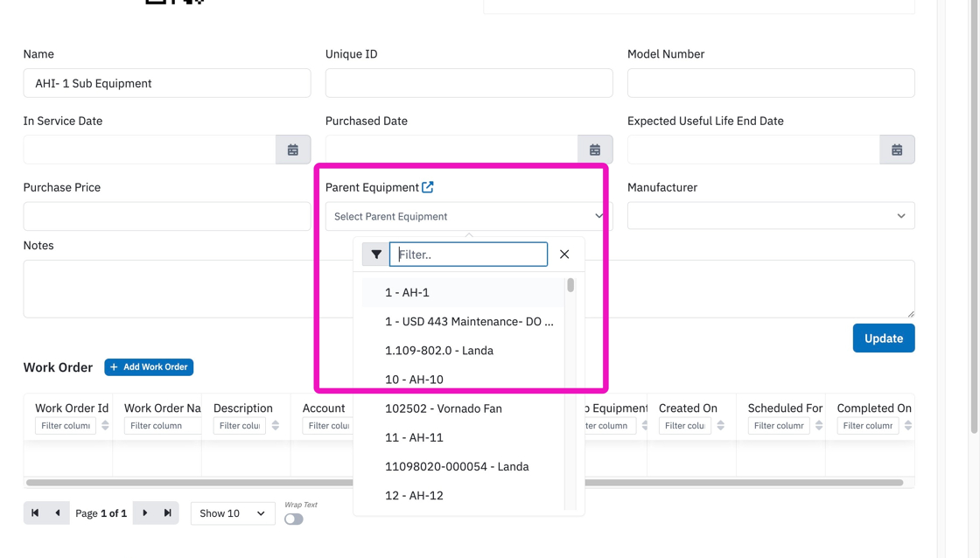Sort the Created On column
The height and width of the screenshot is (558, 980).
[721, 426]
